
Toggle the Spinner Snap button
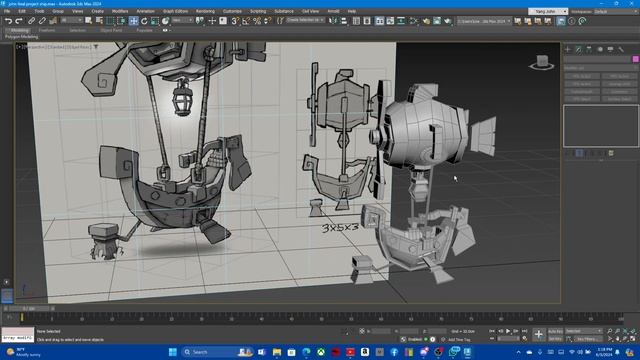pos(267,21)
